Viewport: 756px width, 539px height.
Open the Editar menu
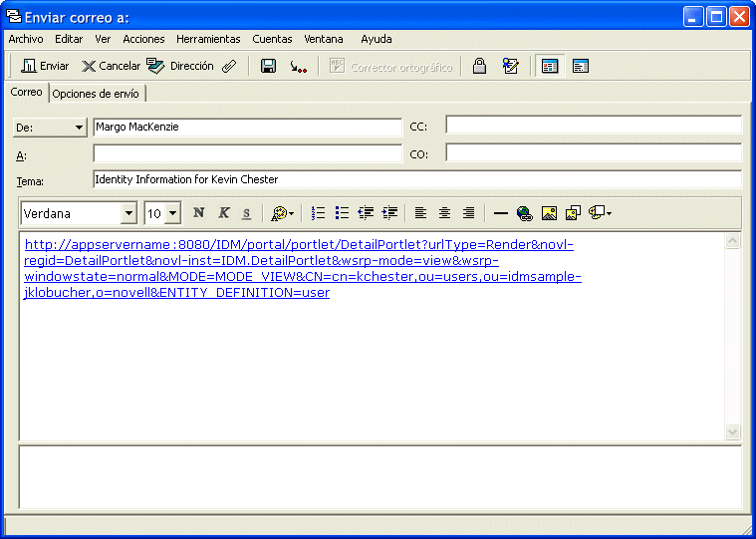[69, 39]
